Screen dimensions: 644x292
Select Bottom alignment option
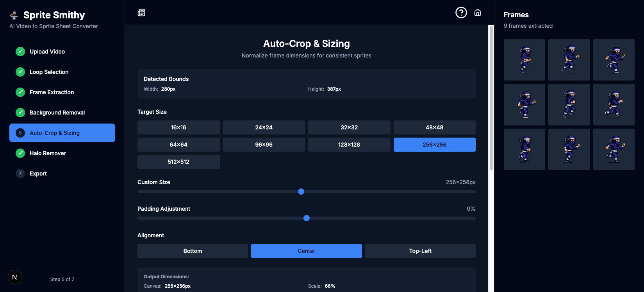(193, 251)
